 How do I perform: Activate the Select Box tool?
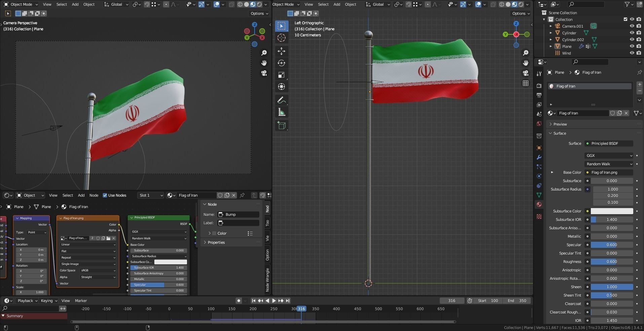281,26
